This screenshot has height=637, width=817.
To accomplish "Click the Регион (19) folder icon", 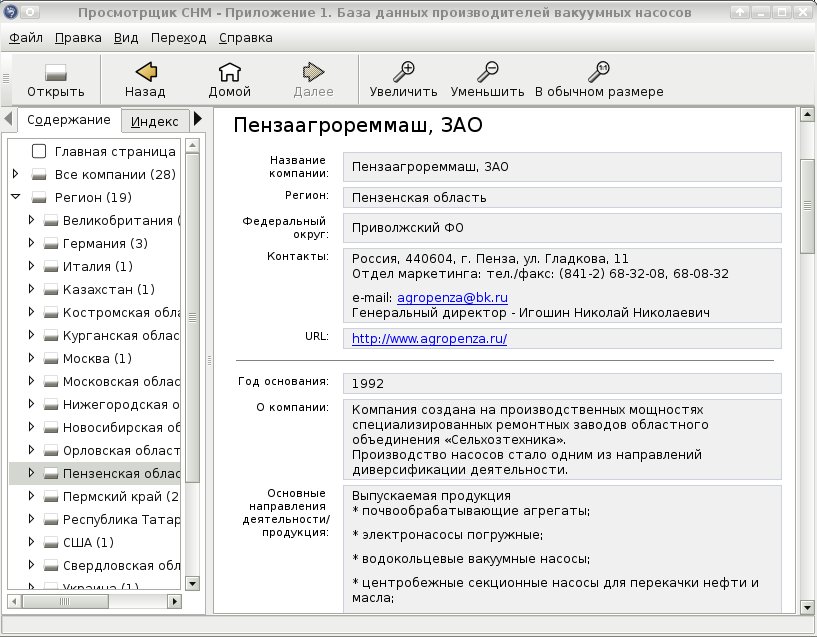I will tap(39, 197).
